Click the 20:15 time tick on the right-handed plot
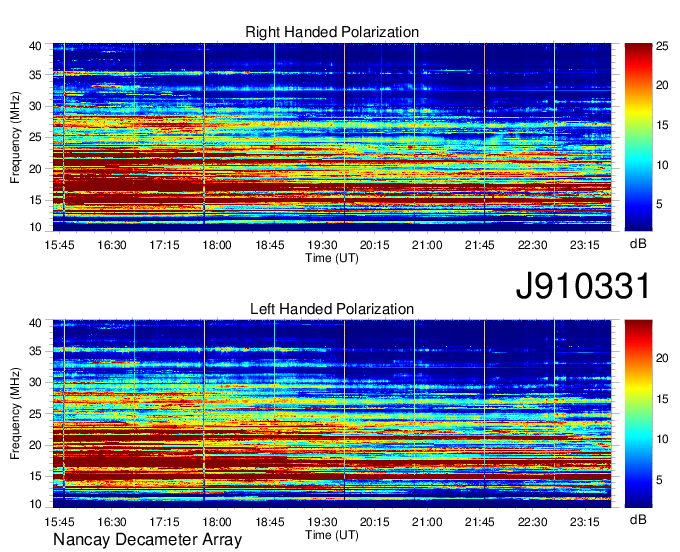Image resolution: width=680 pixels, height=552 pixels. (375, 245)
